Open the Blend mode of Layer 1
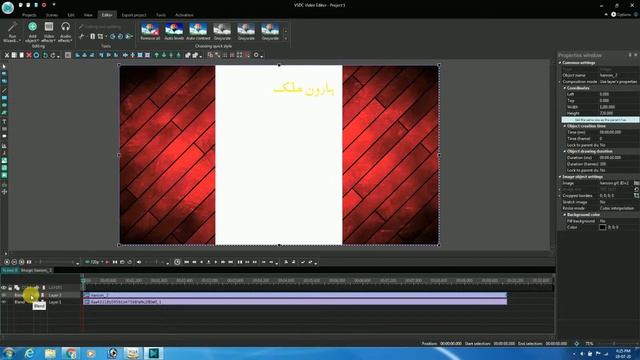The height and width of the screenshot is (360, 640). (20, 302)
